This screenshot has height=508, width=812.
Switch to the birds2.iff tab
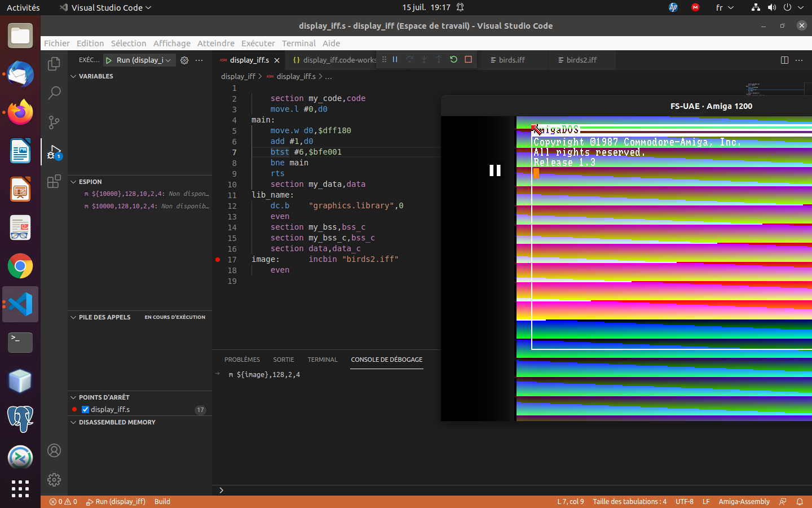coord(581,60)
